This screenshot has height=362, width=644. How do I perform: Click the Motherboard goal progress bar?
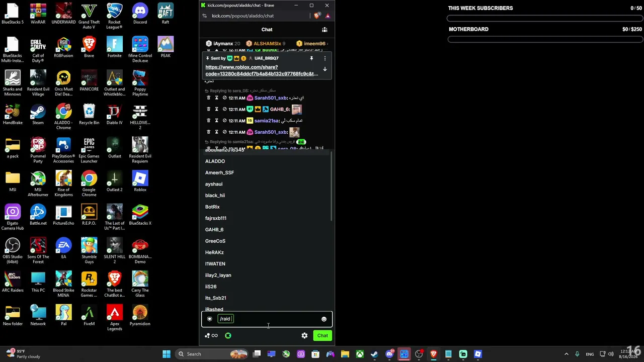(545, 40)
